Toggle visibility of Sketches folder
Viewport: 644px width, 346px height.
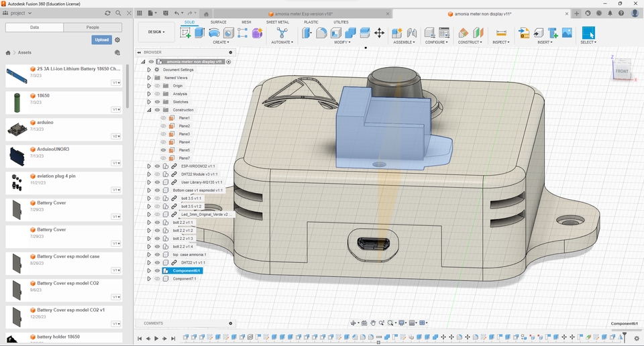coord(157,102)
